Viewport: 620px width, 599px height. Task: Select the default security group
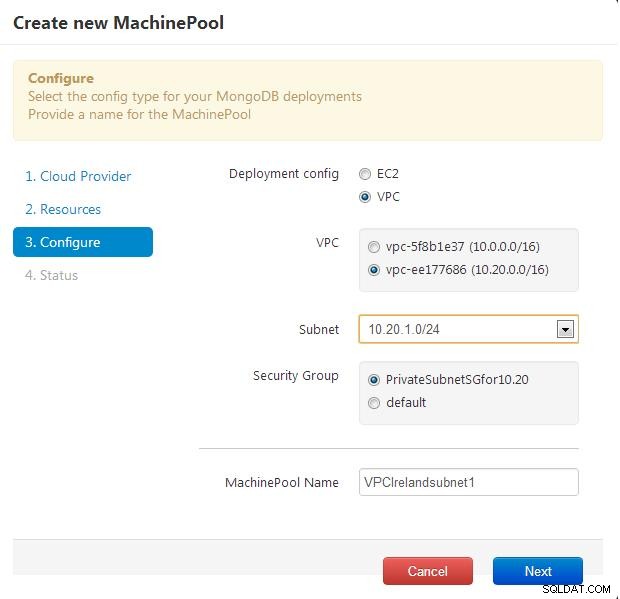374,403
